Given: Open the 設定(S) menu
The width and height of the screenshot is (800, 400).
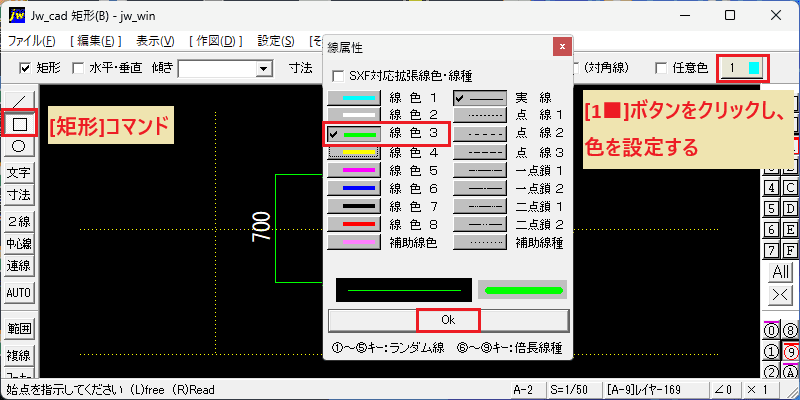Looking at the screenshot, I should coord(276,41).
